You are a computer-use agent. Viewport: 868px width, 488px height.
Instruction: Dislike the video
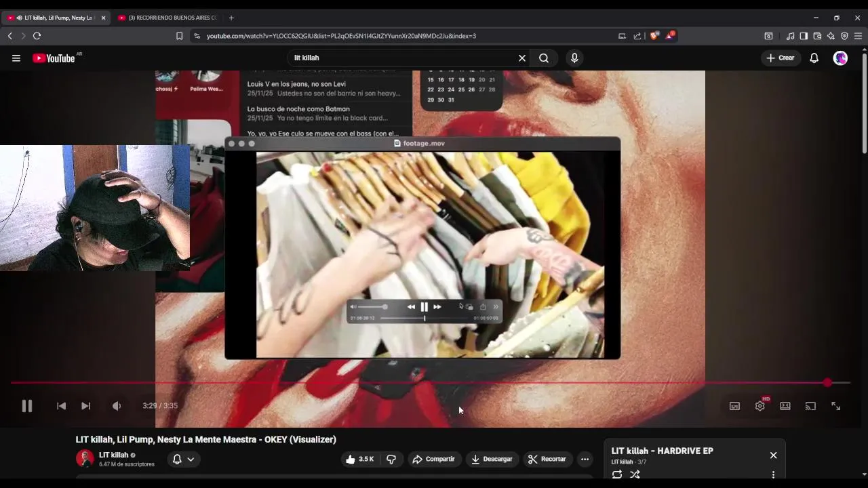point(391,460)
